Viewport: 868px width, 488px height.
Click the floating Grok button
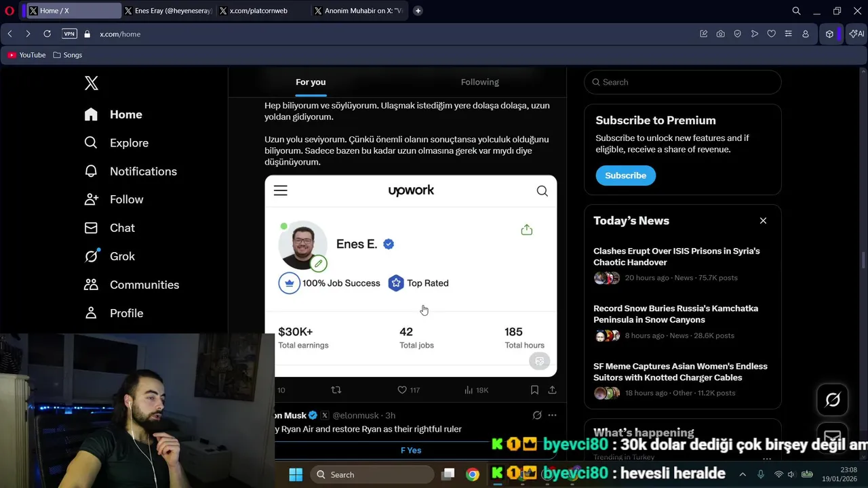pos(832,400)
